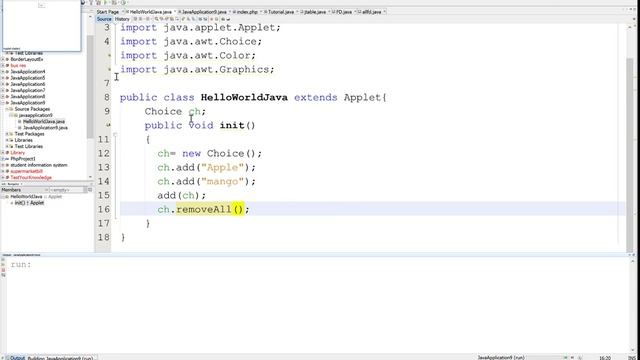Image resolution: width=640 pixels, height=360 pixels.
Task: Expand the JavaApplication7 project node
Action: (x=3, y=90)
